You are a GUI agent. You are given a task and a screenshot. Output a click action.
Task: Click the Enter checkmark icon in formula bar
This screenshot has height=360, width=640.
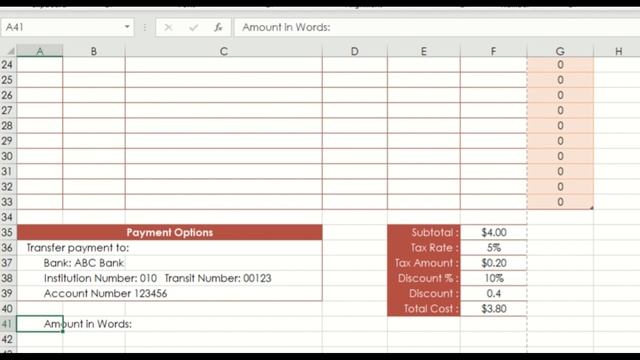point(193,27)
